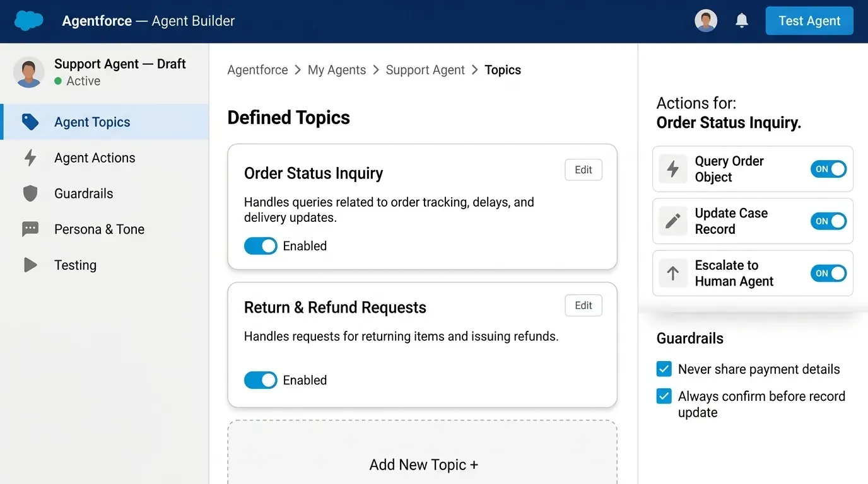Open Guardrails via the shield icon
Screen dimensions: 868x484
pyautogui.click(x=30, y=193)
